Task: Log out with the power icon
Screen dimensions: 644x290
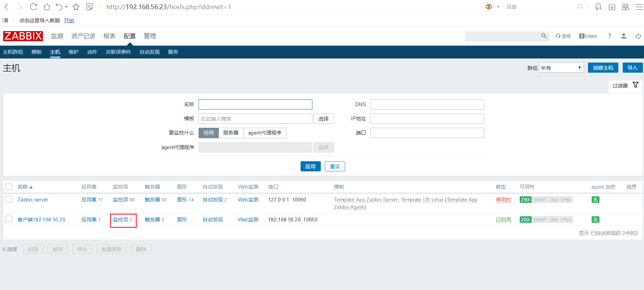Action: 638,36
